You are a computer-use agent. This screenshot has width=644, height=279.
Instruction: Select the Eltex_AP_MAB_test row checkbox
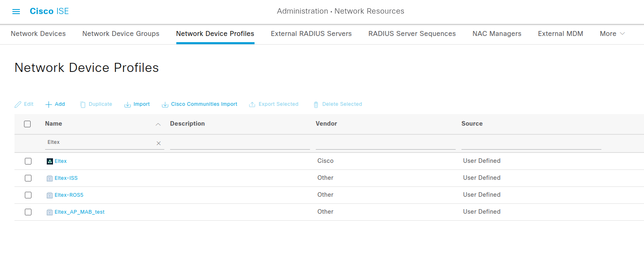pyautogui.click(x=28, y=212)
